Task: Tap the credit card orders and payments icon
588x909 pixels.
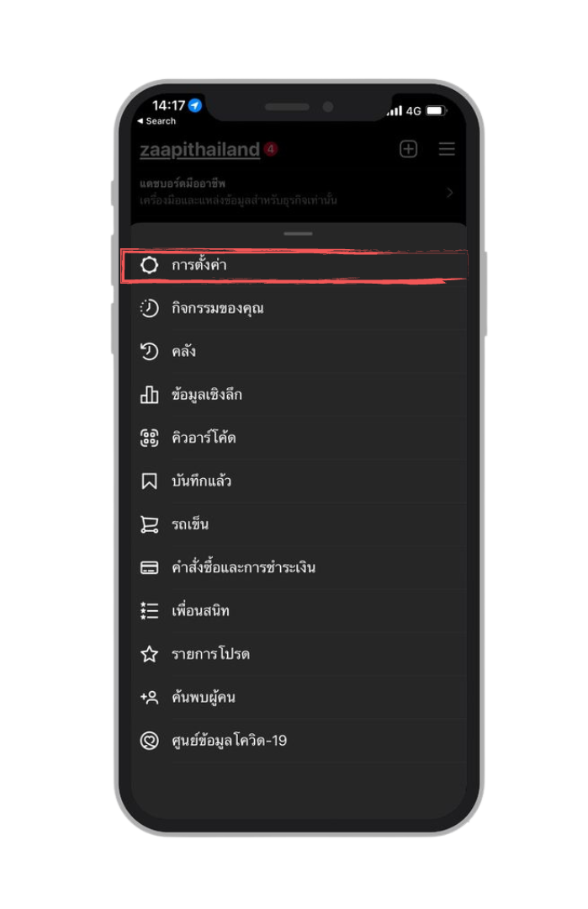Action: (x=149, y=567)
